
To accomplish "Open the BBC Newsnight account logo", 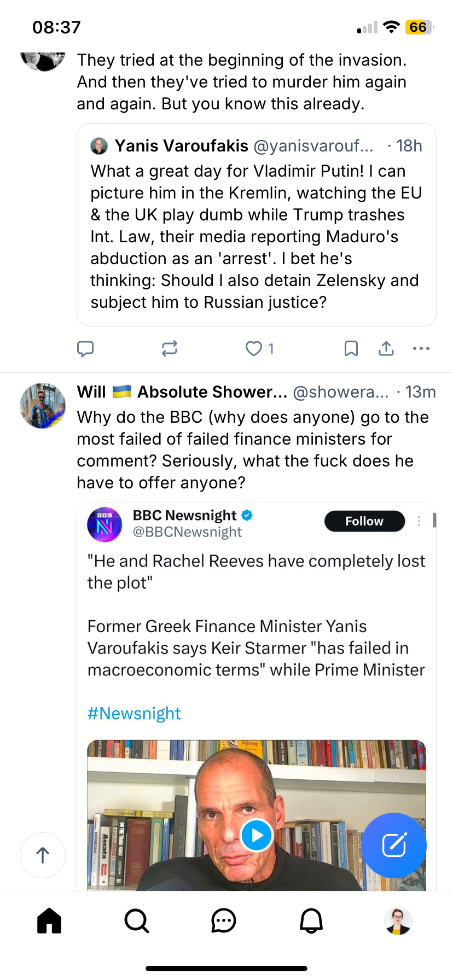I will [x=104, y=524].
